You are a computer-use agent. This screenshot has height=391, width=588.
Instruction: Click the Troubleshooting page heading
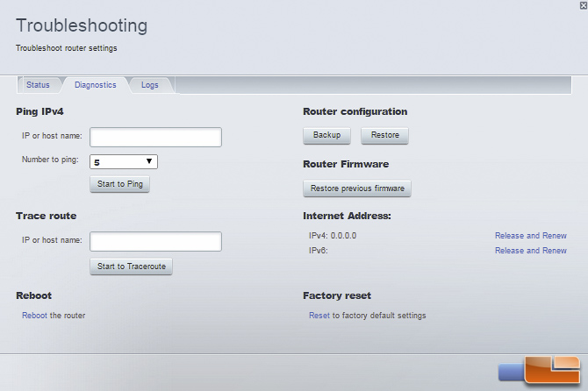pyautogui.click(x=82, y=25)
